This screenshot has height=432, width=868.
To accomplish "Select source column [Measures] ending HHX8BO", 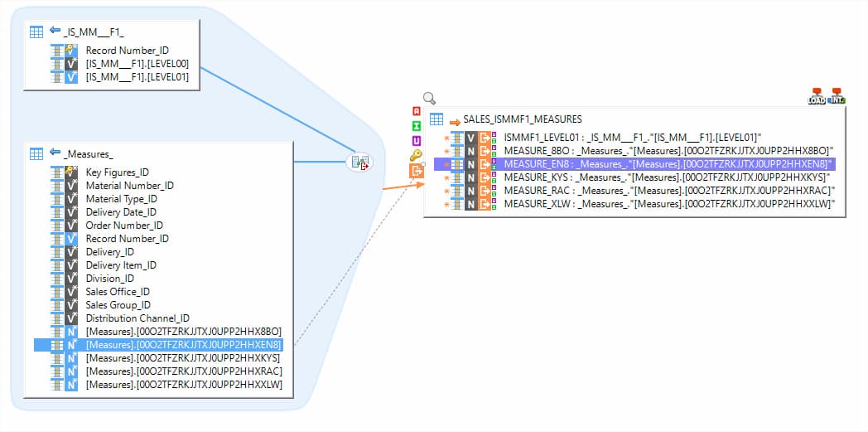I will click(x=184, y=332).
